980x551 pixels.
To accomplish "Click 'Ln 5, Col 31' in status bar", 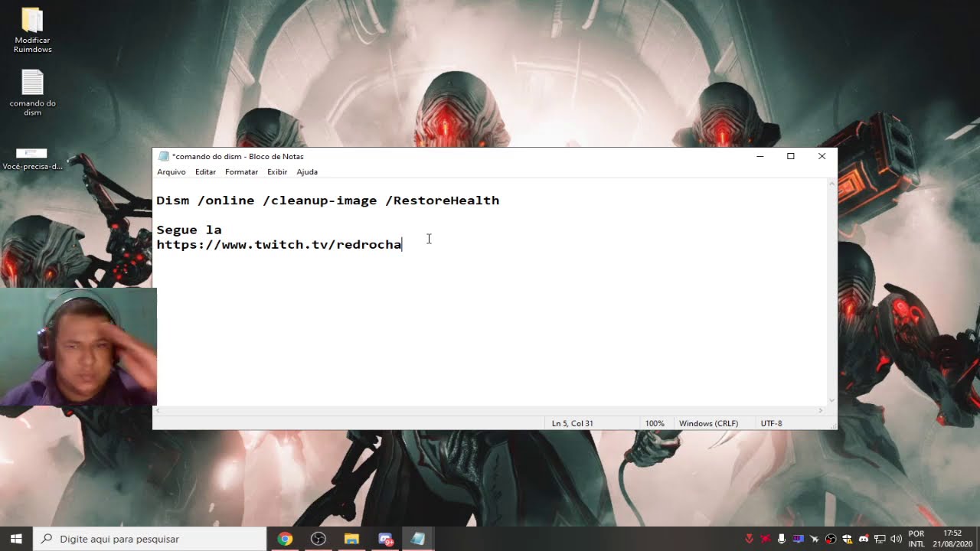I will point(573,423).
